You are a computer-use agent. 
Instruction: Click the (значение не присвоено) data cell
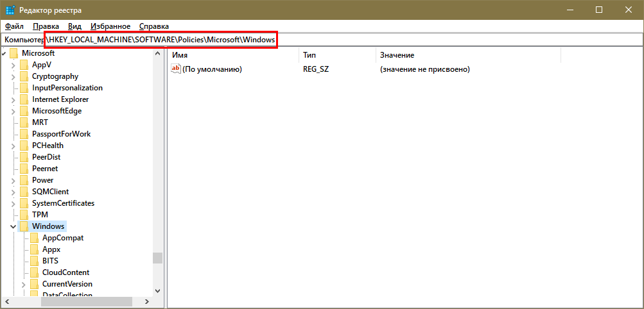click(x=424, y=69)
